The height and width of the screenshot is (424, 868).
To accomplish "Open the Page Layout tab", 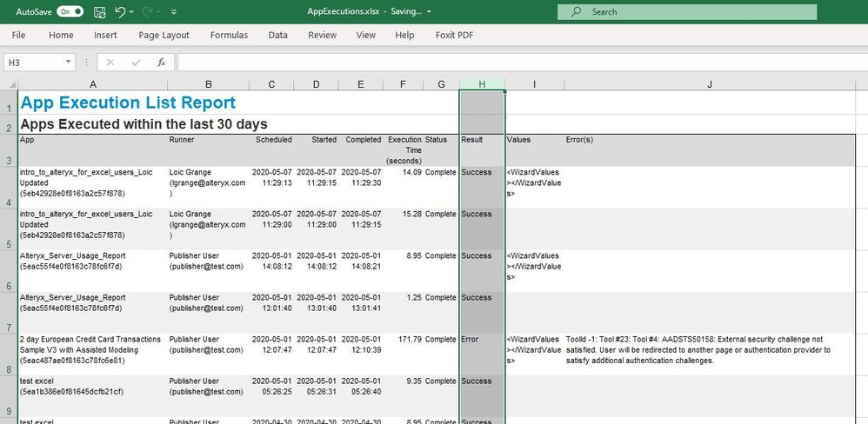I will [164, 35].
